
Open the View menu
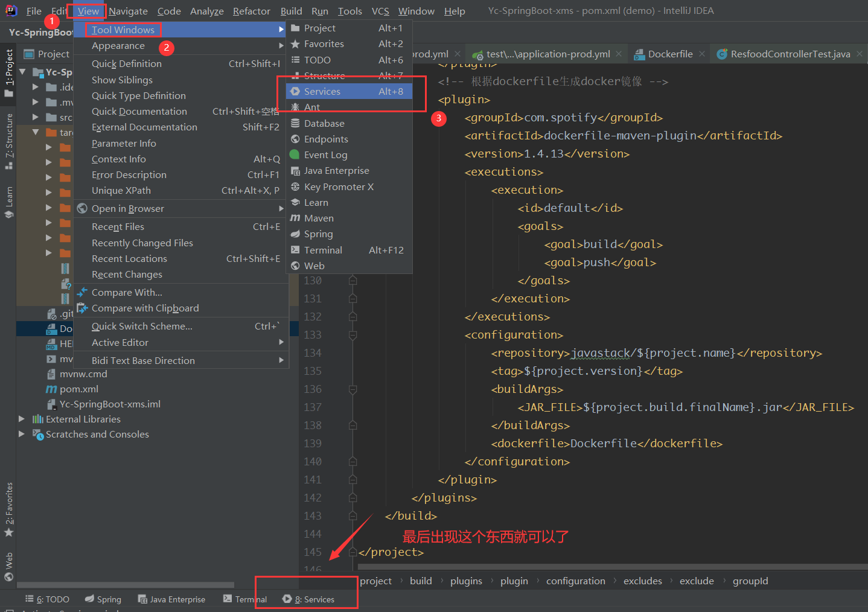[88, 11]
